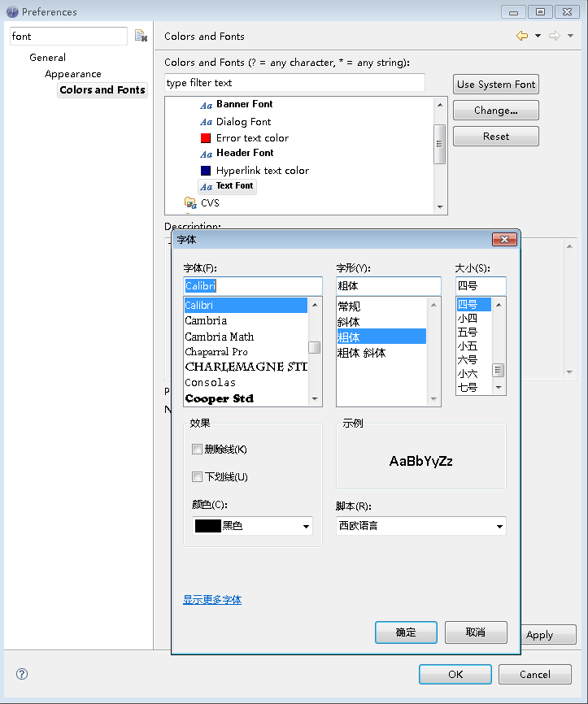The height and width of the screenshot is (704, 588).
Task: Enable the 删除线(K) strikethrough checkbox
Action: [197, 449]
